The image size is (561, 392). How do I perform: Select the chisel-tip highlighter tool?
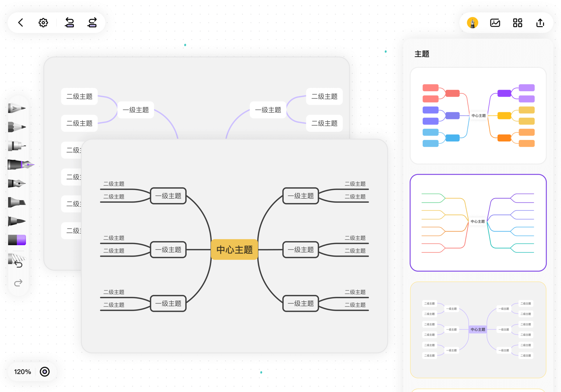point(17,202)
